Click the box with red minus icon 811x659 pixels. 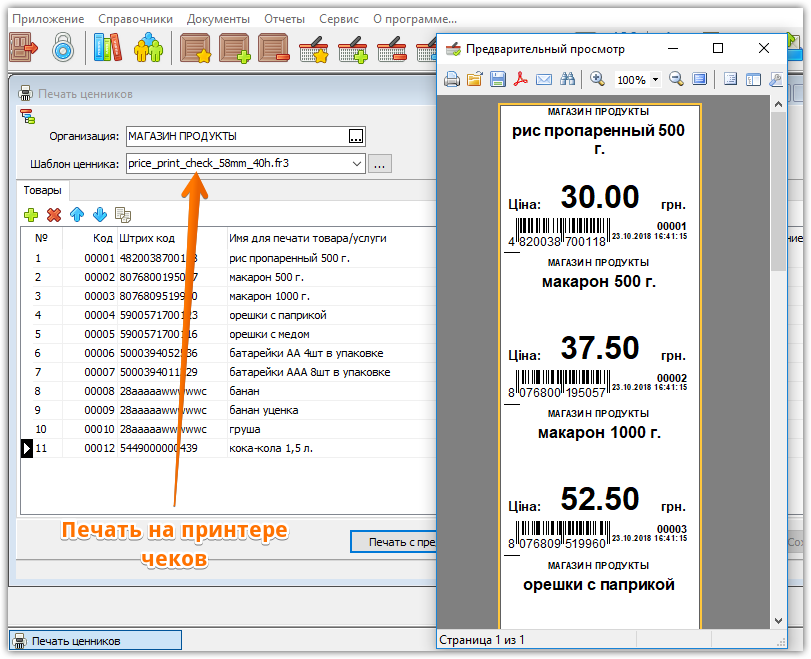click(x=274, y=48)
